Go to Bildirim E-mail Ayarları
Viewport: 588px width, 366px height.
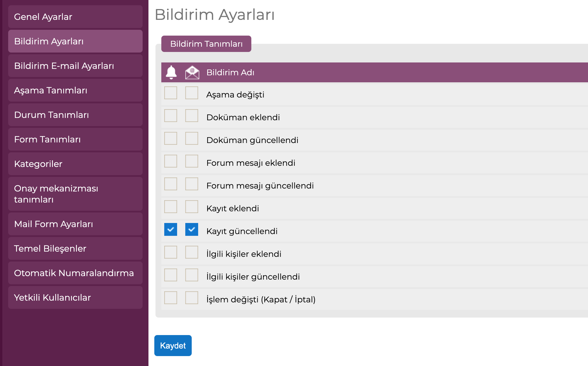tap(75, 66)
